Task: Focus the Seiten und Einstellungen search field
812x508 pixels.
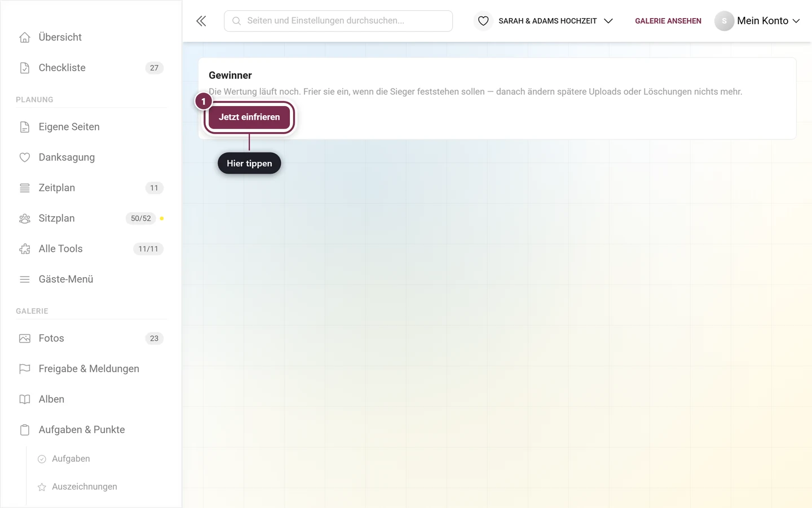Action: [x=338, y=21]
